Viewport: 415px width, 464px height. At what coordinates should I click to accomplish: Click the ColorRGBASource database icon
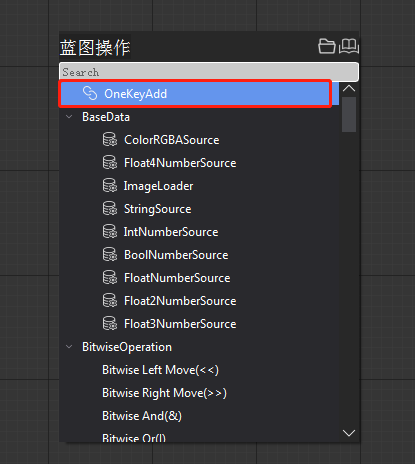click(x=110, y=139)
